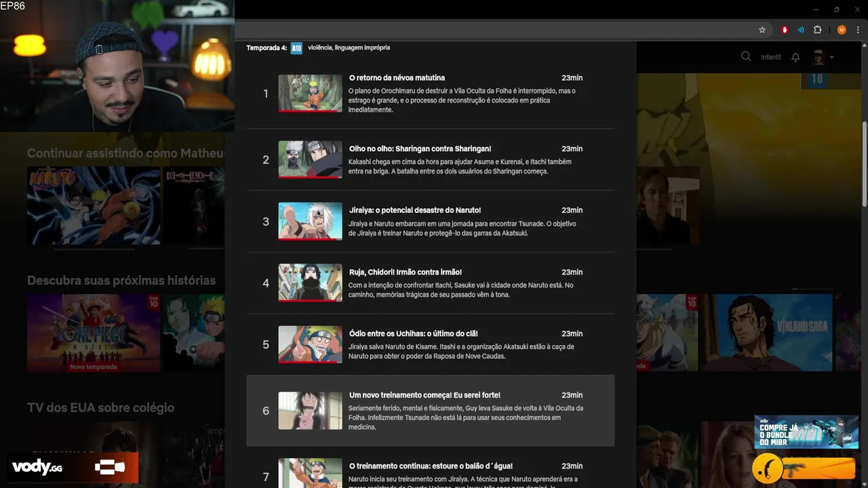Click the 'Descubra suas próximas histórias' row heading
The image size is (868, 488).
(121, 281)
